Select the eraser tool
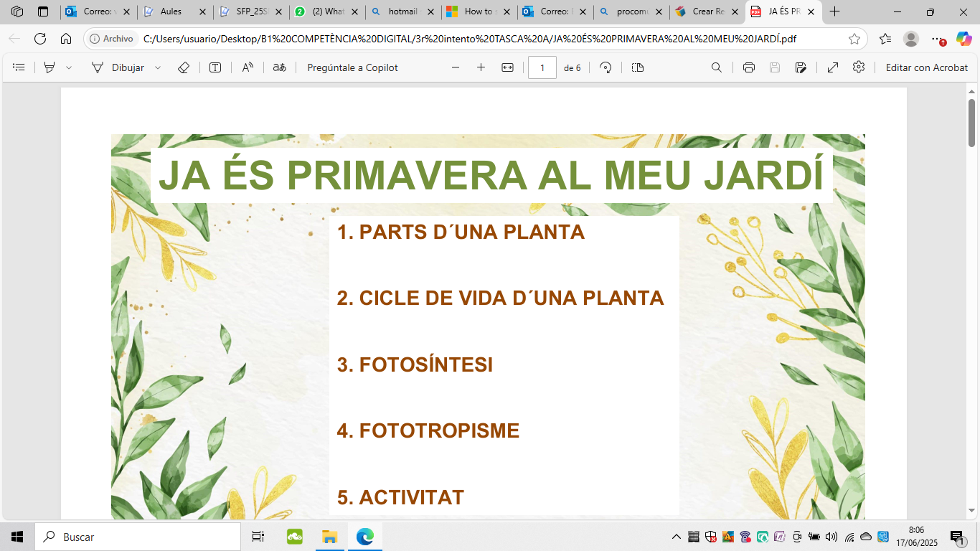980x551 pixels. coord(183,67)
